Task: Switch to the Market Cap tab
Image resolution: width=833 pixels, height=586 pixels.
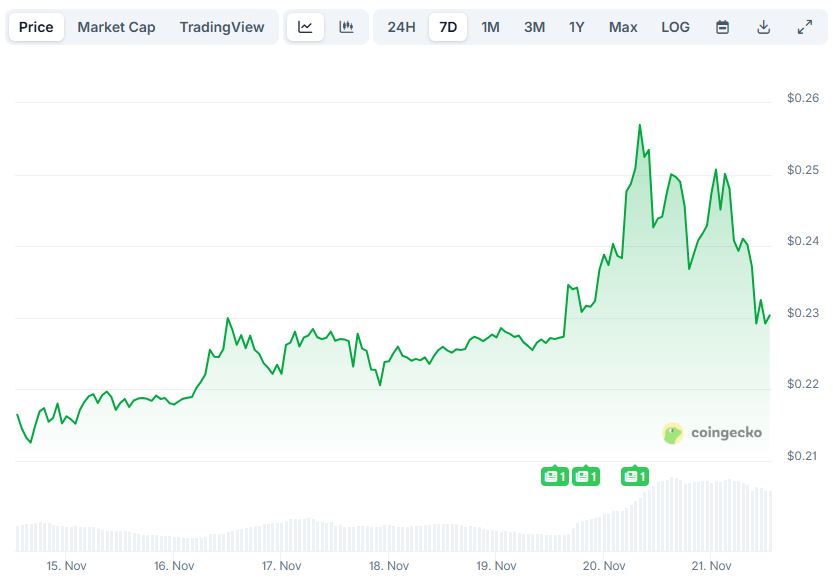Action: point(116,27)
